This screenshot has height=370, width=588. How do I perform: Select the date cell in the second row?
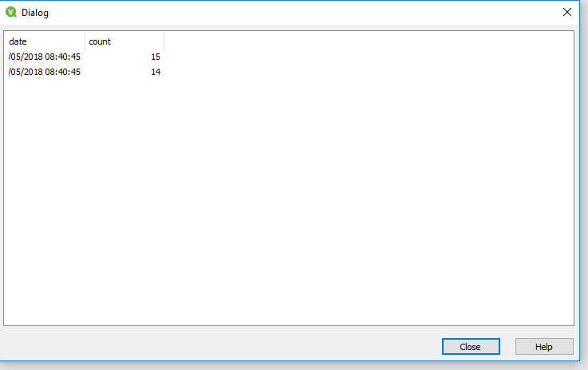tap(44, 72)
